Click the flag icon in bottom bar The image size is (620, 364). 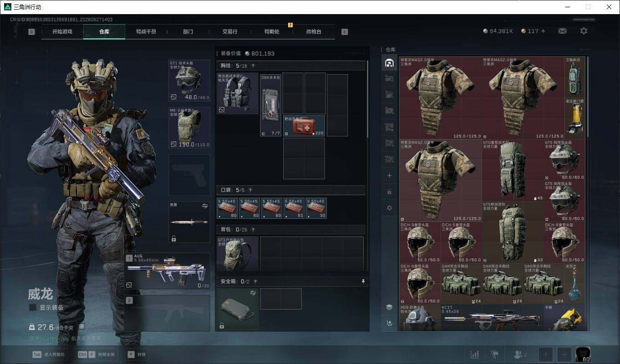click(495, 354)
